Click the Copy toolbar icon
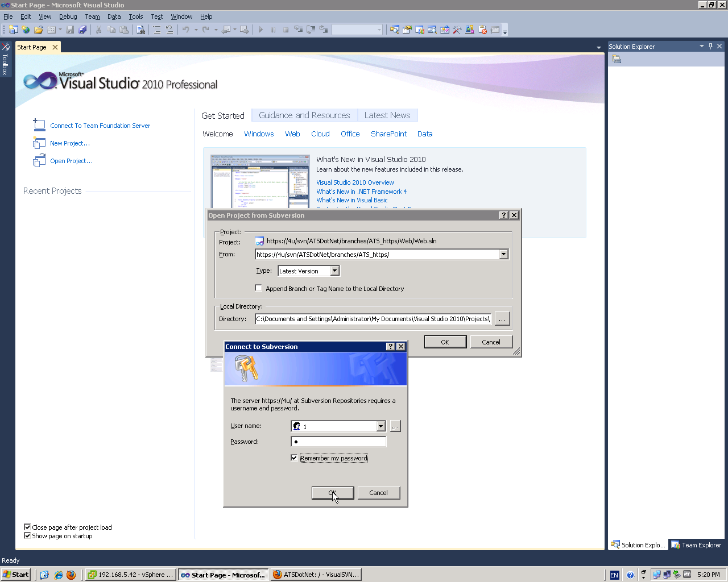The height and width of the screenshot is (582, 728). pyautogui.click(x=111, y=30)
